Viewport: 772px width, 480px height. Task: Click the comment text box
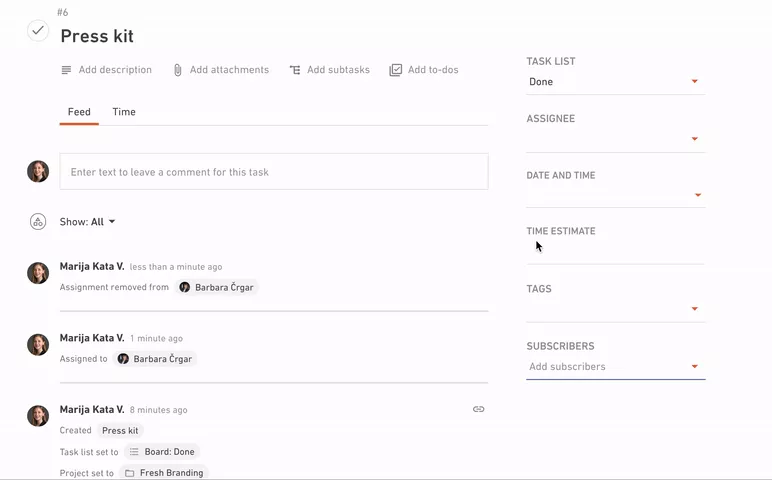[274, 172]
